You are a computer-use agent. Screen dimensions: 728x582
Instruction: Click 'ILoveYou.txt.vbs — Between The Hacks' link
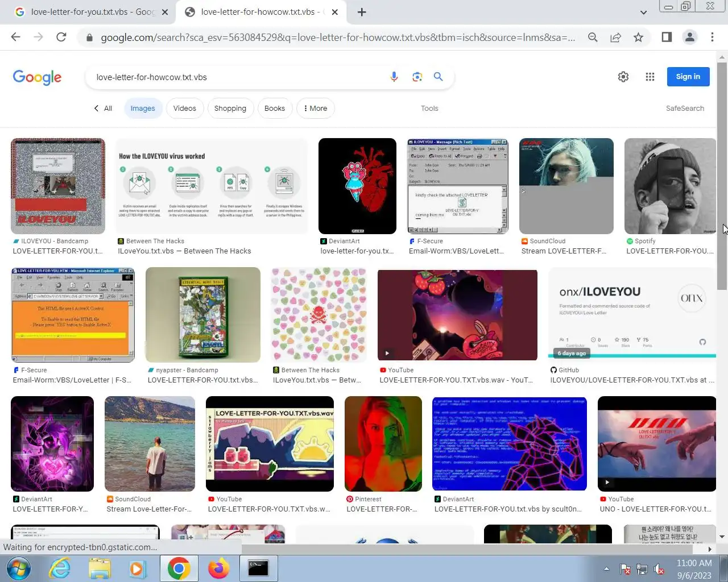184,251
